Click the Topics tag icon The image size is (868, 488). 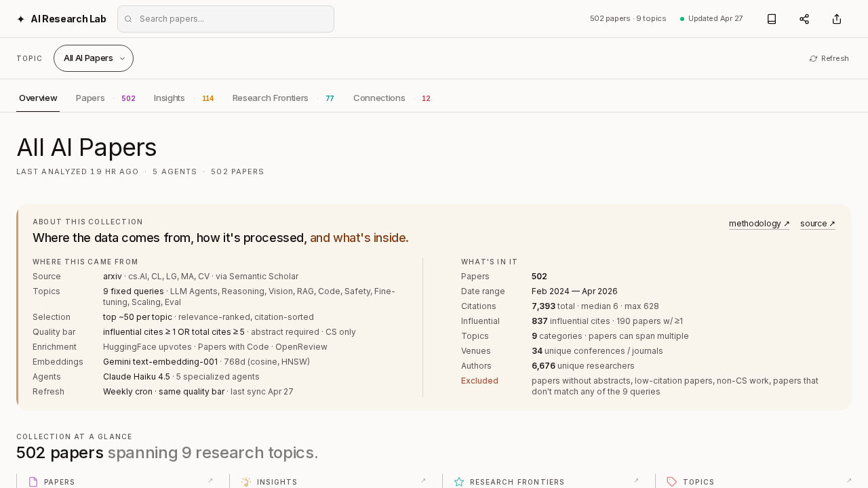click(x=672, y=481)
